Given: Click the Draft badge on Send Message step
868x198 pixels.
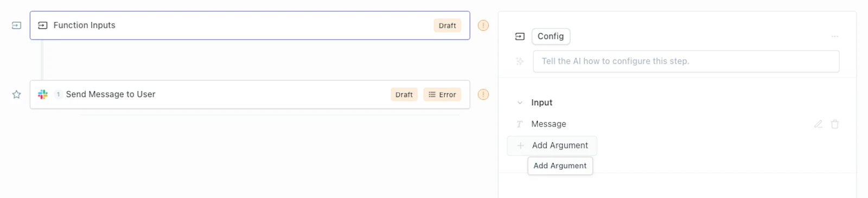Looking at the screenshot, I should (404, 94).
